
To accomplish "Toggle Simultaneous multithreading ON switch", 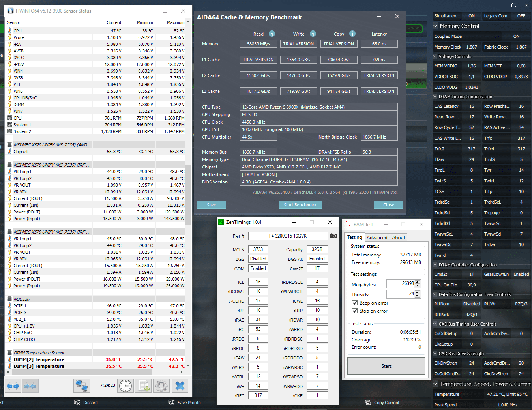I will 472,16.
